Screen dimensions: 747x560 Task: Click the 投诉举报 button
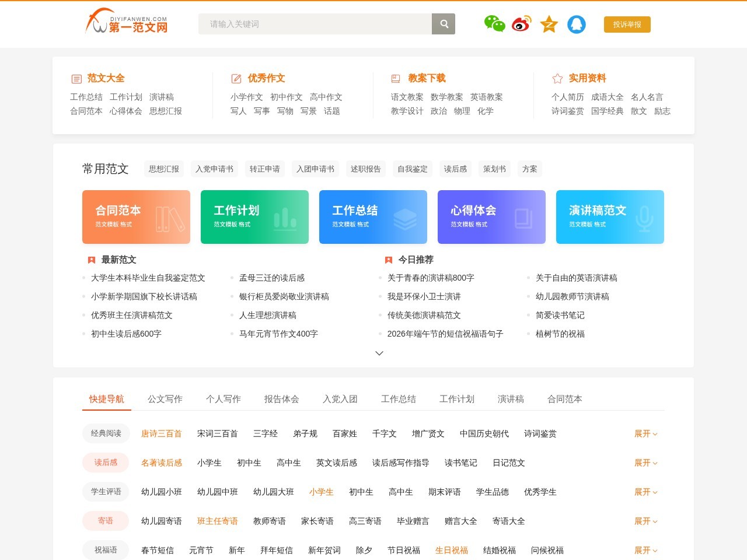627,24
